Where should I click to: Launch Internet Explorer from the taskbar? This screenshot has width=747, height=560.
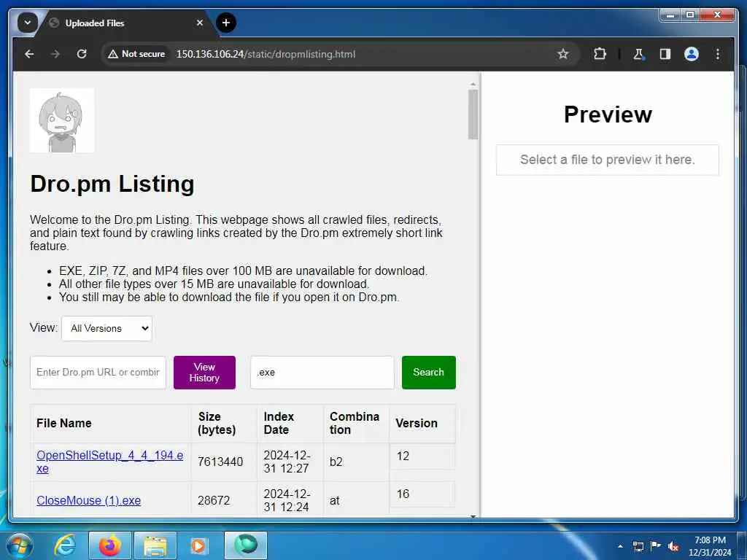tap(65, 545)
